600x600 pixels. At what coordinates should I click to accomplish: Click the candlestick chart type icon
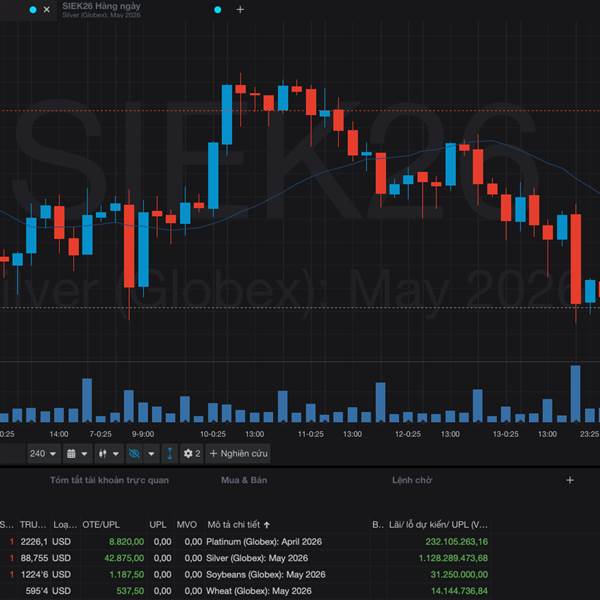coord(102,453)
